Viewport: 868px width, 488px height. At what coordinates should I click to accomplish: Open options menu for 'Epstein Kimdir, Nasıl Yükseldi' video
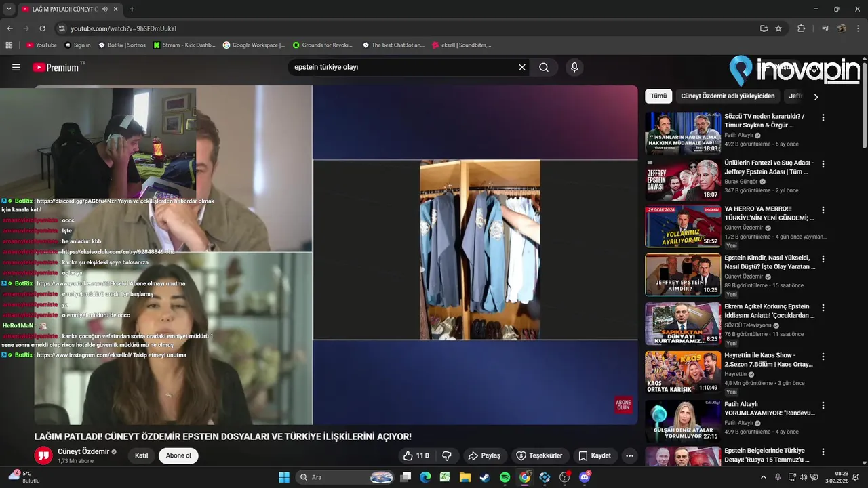click(823, 259)
